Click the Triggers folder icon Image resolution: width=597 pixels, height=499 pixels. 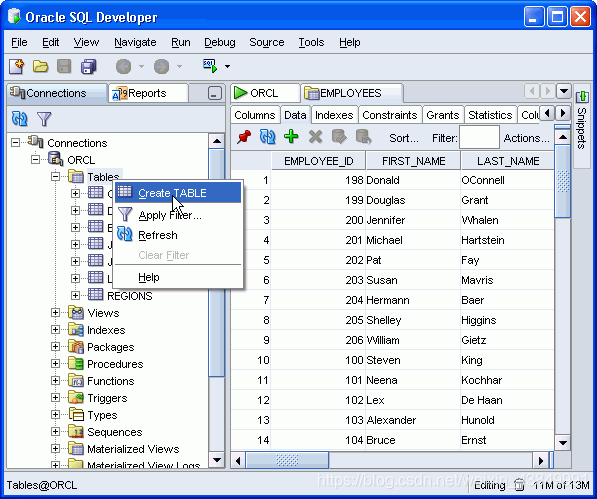click(x=76, y=397)
